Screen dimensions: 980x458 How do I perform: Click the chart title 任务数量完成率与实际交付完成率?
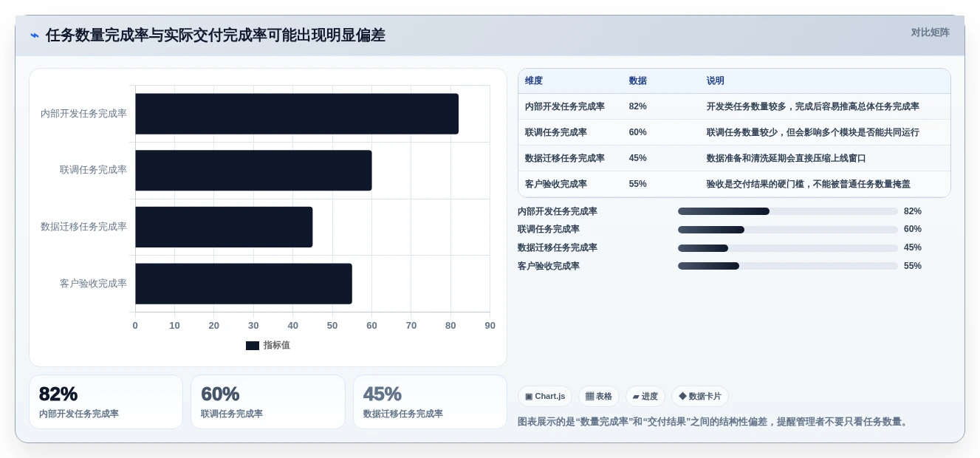[x=157, y=35]
